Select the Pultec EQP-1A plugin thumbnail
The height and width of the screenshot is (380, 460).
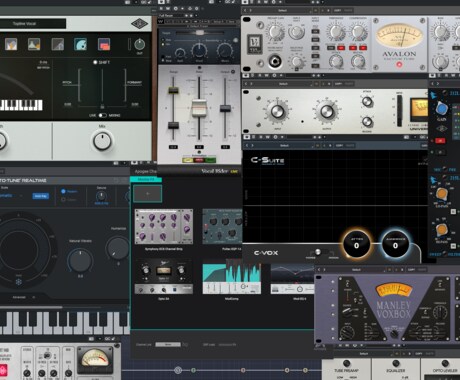[x=222, y=226]
